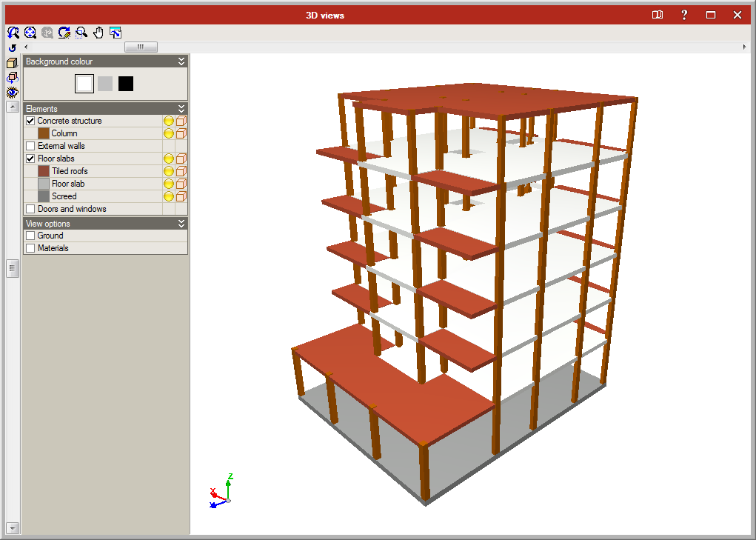
Task: Click the zoom extents icon
Action: tap(30, 33)
